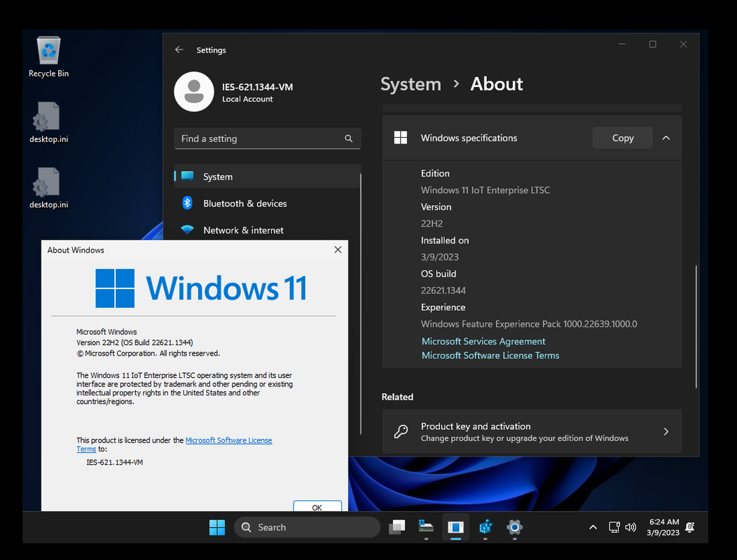Image resolution: width=737 pixels, height=560 pixels.
Task: Close the Settings window
Action: click(683, 43)
